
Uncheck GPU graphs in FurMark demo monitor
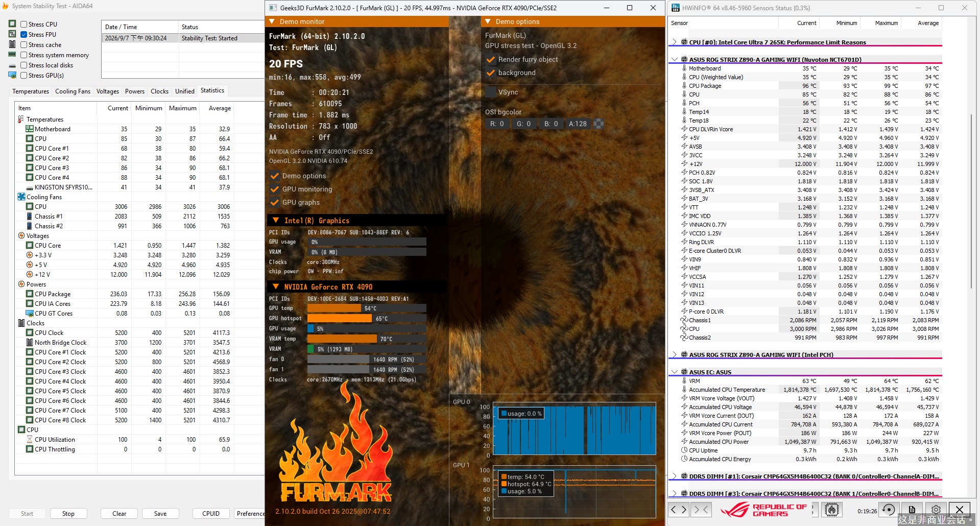[275, 202]
